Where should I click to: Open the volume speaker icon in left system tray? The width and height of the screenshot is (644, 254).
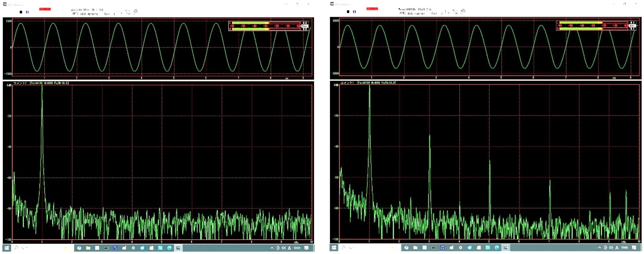284,248
